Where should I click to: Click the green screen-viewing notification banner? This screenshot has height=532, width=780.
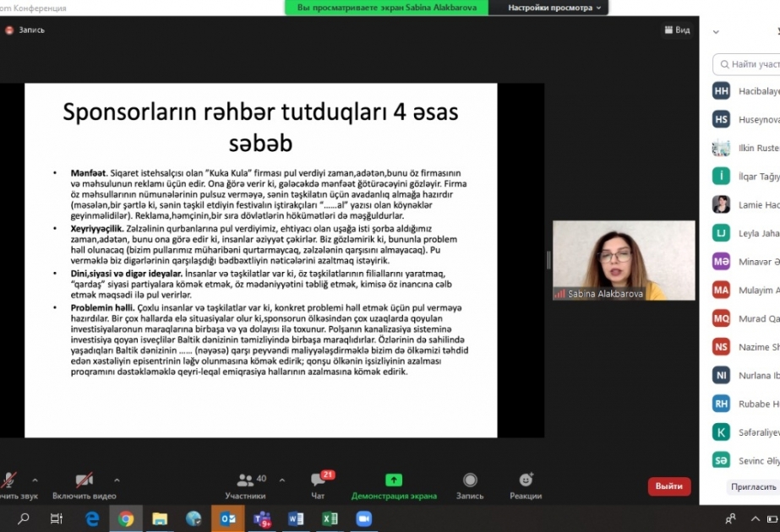[386, 8]
